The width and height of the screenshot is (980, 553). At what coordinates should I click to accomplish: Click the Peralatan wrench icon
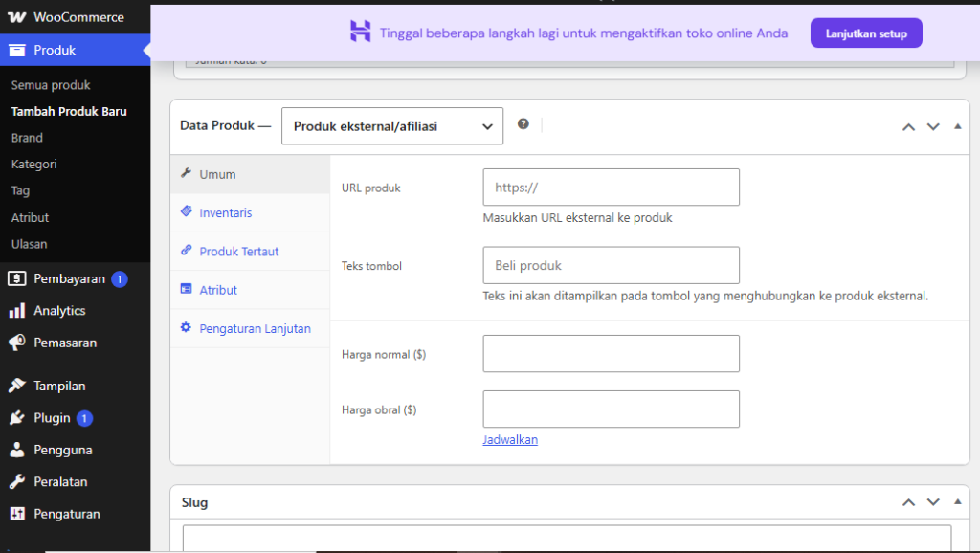click(x=17, y=482)
